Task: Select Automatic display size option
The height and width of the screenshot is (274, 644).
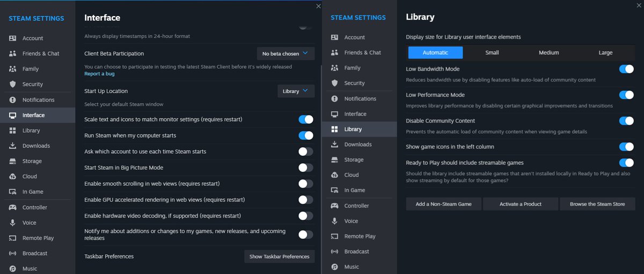Action: [x=435, y=53]
